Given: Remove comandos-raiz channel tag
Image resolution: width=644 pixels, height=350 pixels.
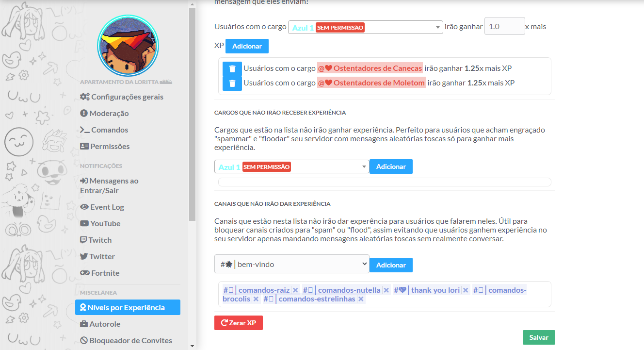Looking at the screenshot, I should coord(295,290).
